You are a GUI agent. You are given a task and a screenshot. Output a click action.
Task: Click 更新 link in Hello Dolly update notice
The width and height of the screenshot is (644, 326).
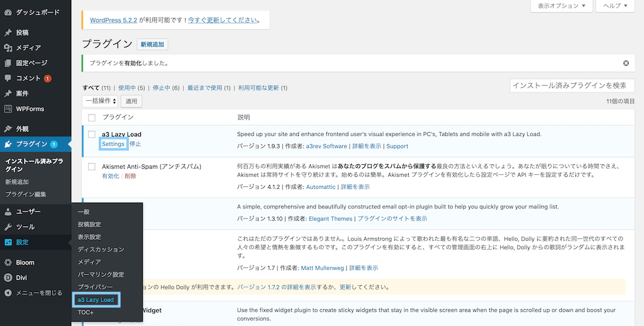[x=346, y=287]
